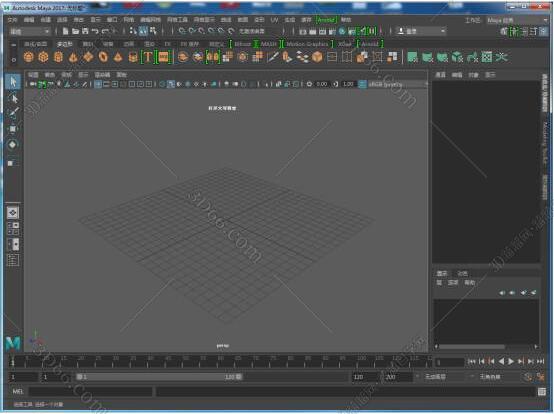The image size is (554, 414).
Task: Switch to the XGen shelf tab
Action: pyautogui.click(x=344, y=44)
